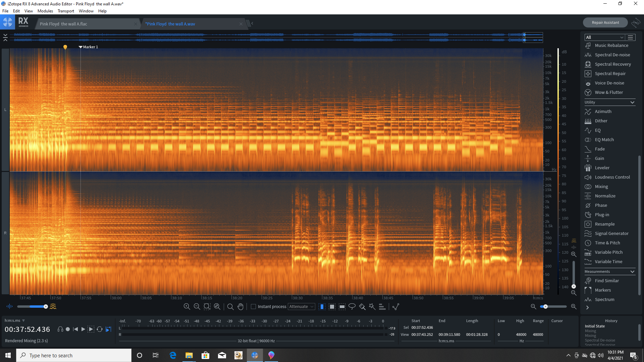This screenshot has width=644, height=362.
Task: Select the Lasso selection tool
Action: [x=352, y=306]
